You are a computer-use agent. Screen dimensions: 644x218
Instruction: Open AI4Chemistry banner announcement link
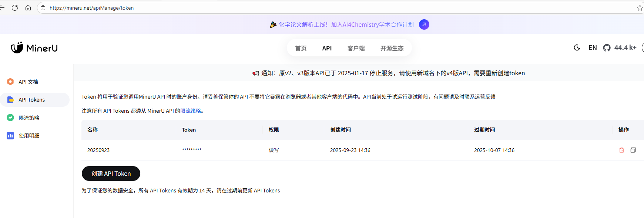pos(346,24)
